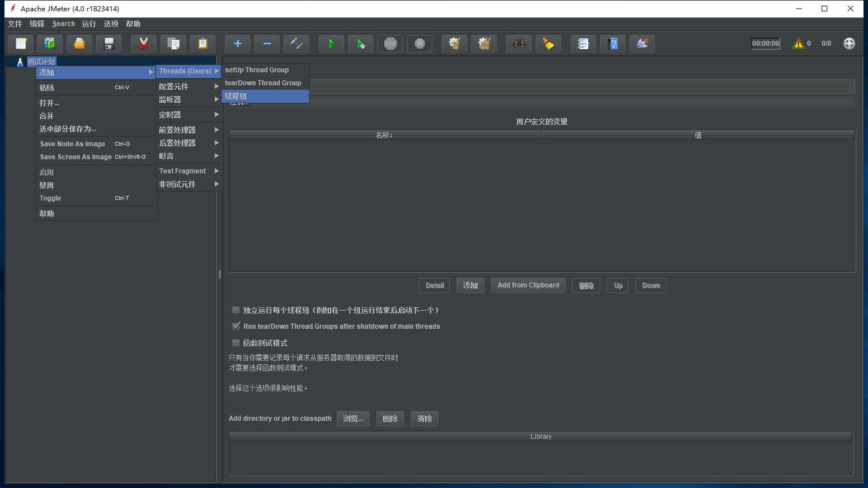The width and height of the screenshot is (868, 488).
Task: Click the minus Collapse All icon
Action: [x=267, y=43]
